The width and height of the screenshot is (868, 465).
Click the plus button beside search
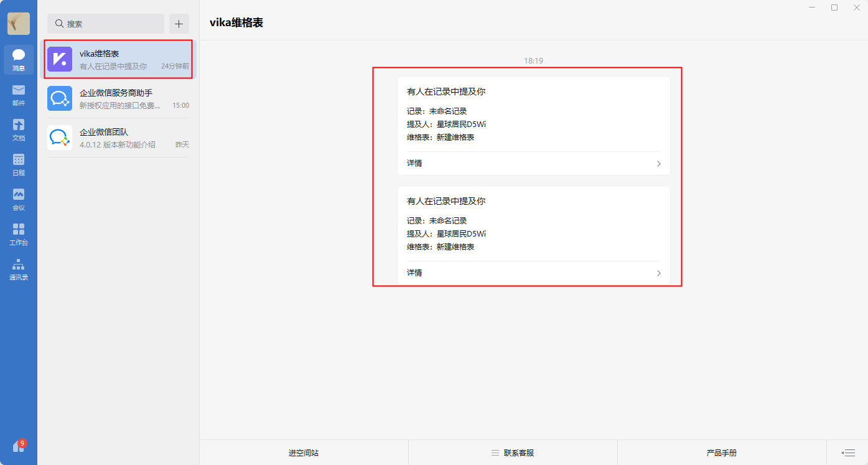click(179, 24)
